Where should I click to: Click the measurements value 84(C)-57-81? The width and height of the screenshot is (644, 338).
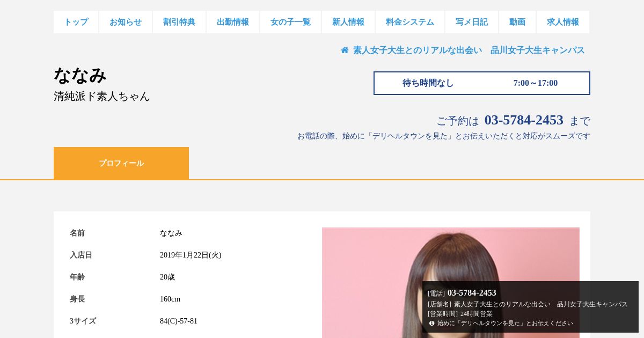179,321
